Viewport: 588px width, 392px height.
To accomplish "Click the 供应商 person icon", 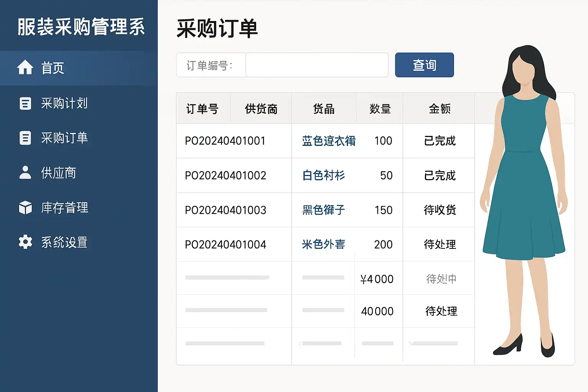I will coord(25,173).
